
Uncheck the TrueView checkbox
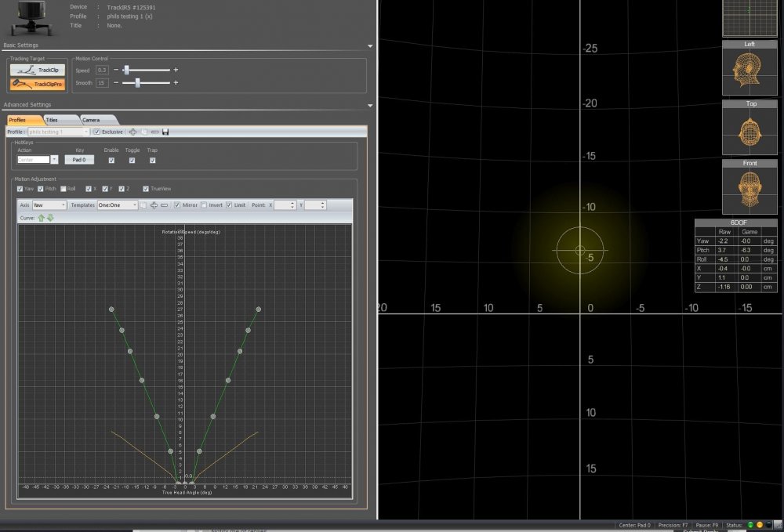[146, 189]
